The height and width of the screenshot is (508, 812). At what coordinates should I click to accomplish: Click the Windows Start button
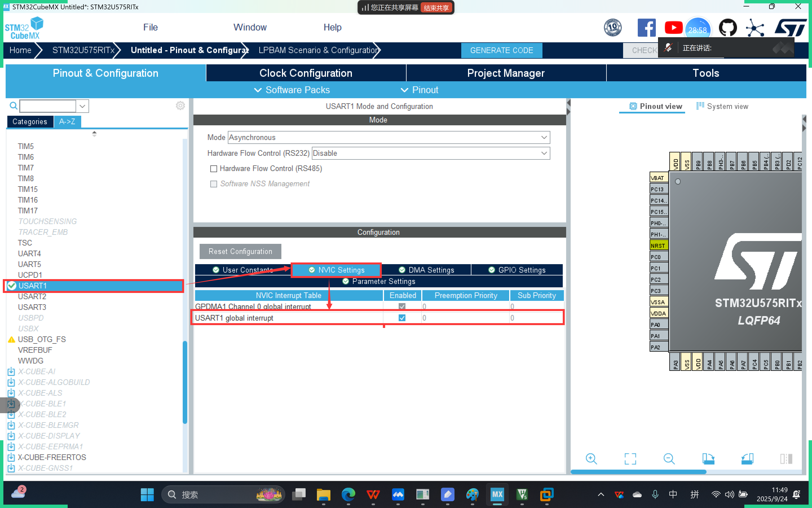tap(147, 494)
